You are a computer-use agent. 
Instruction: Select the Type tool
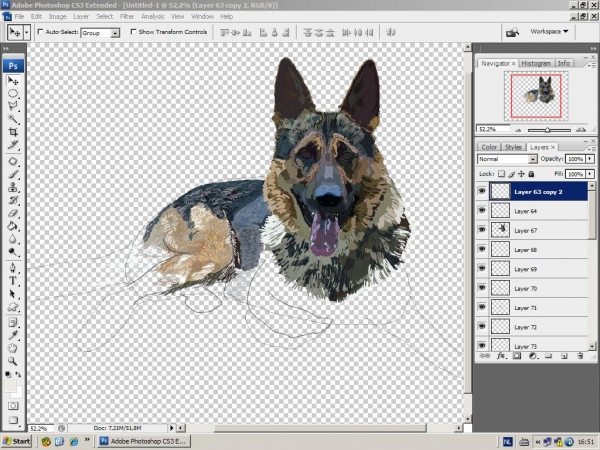click(x=13, y=281)
